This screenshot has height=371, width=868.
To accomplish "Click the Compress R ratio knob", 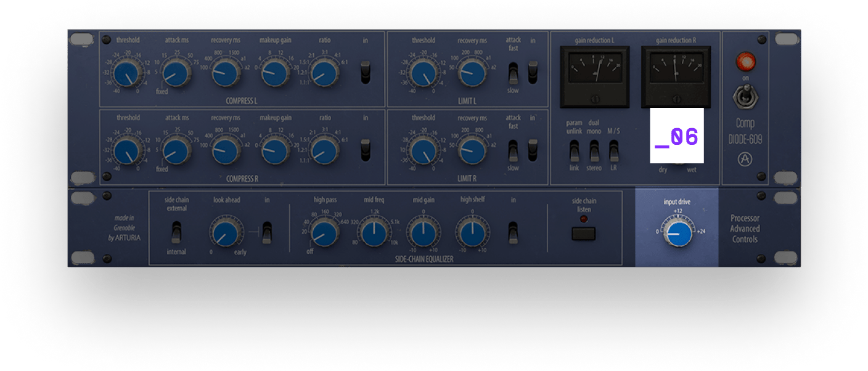I will (x=324, y=151).
